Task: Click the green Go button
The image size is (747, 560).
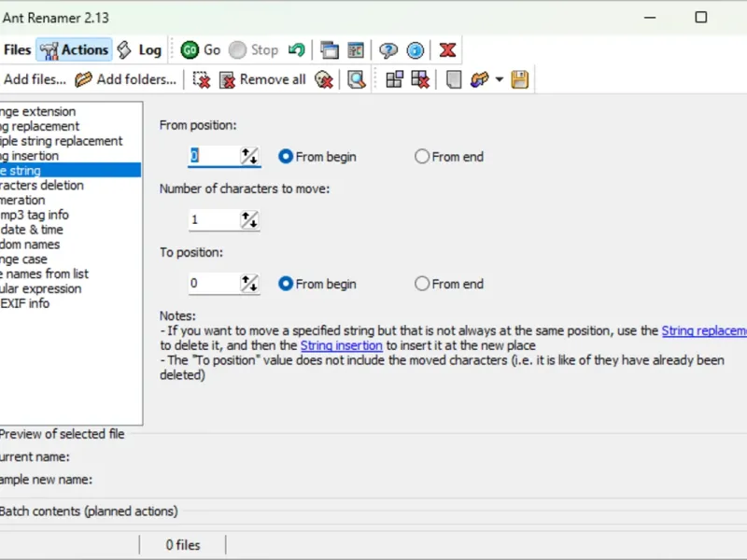Action: point(200,49)
